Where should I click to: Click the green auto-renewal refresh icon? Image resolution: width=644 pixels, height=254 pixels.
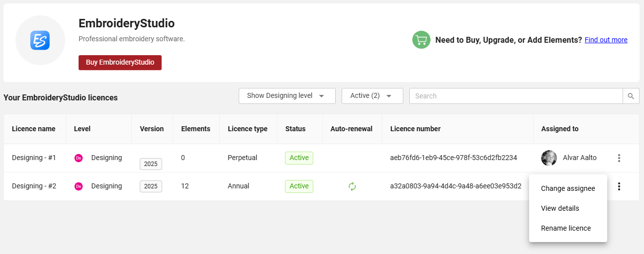coord(352,186)
